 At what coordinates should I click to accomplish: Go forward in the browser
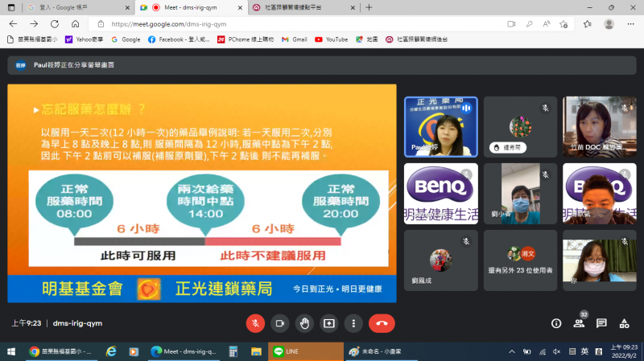pyautogui.click(x=34, y=24)
